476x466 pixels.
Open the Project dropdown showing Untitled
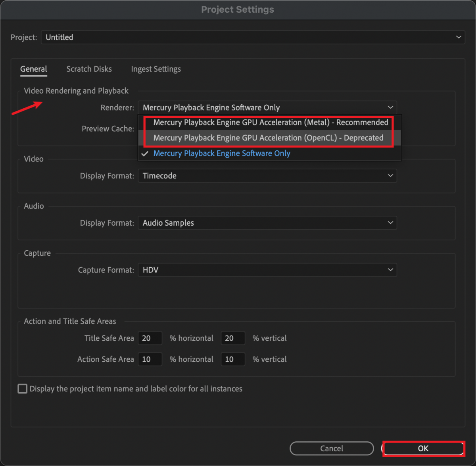pyautogui.click(x=459, y=37)
